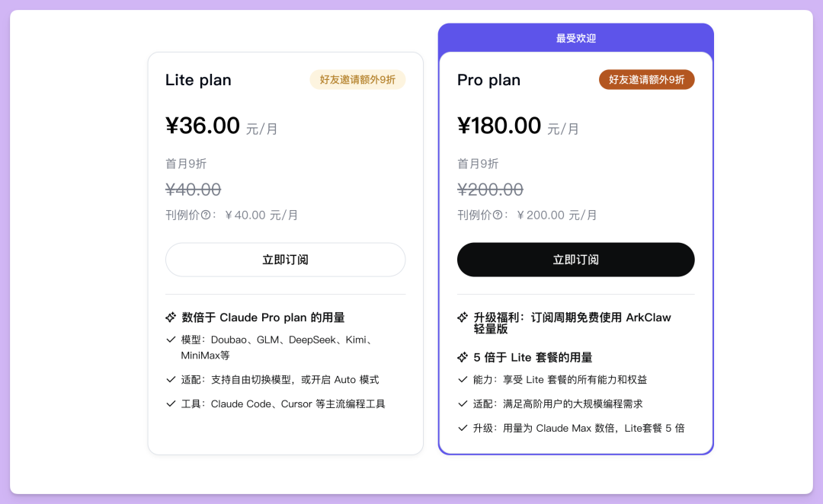The image size is (823, 504).
Task: Click 立即订阅 on the Lite plan
Action: (x=285, y=260)
